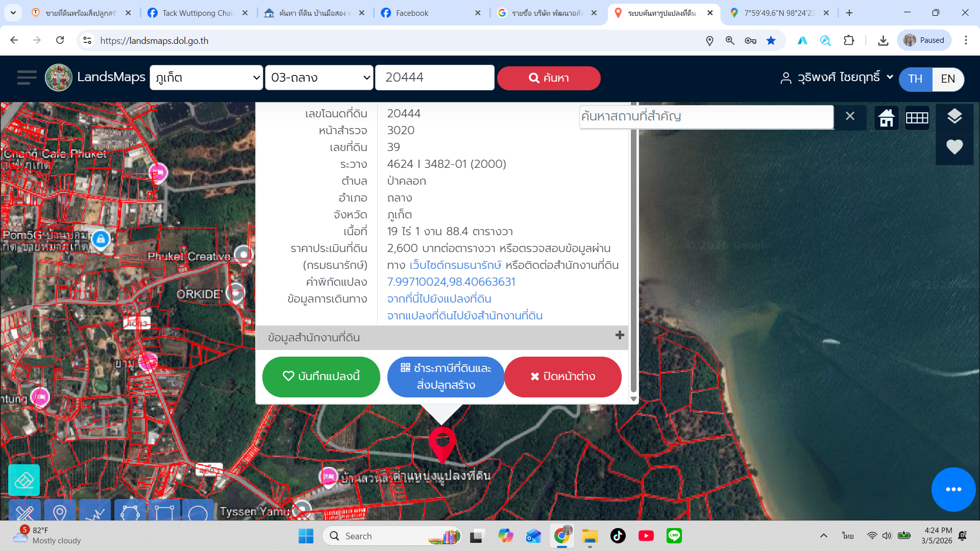Image resolution: width=980 pixels, height=551 pixels.
Task: Open saved favorites heart icon
Action: click(x=954, y=147)
